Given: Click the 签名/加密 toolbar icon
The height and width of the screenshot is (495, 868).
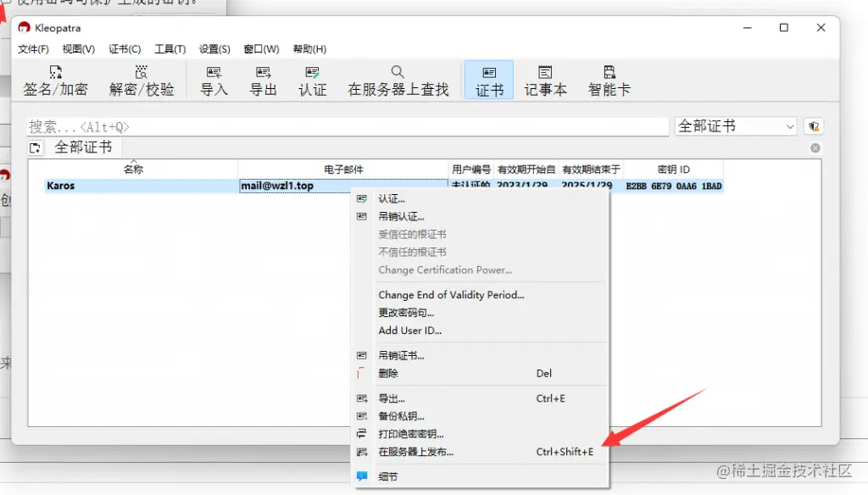Looking at the screenshot, I should [x=55, y=72].
